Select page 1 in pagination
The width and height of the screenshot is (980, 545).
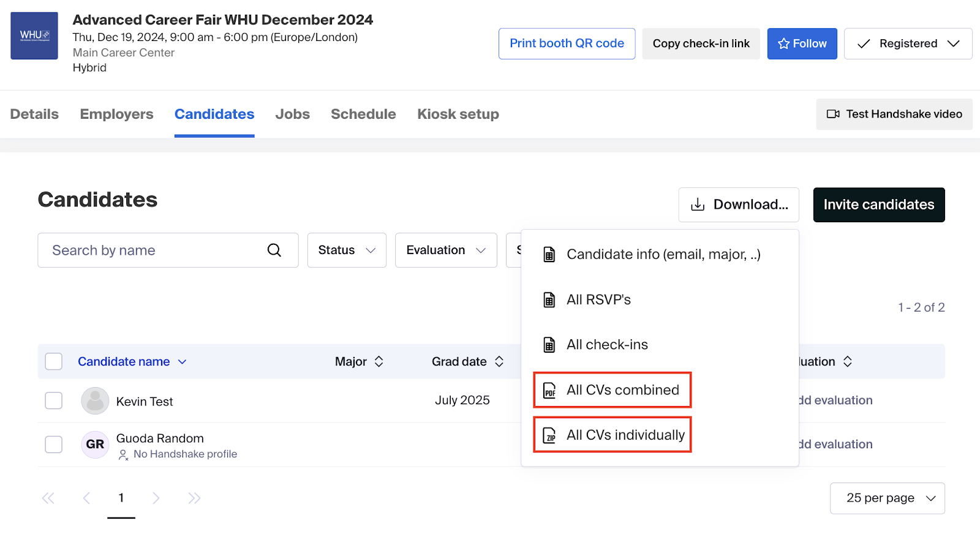[x=121, y=498]
